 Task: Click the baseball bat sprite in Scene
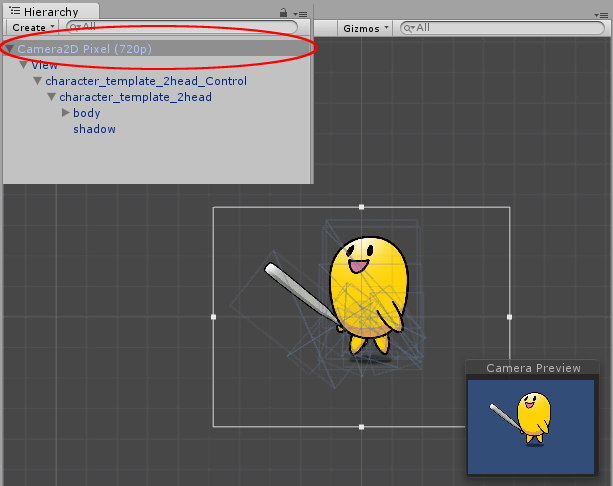(x=301, y=293)
